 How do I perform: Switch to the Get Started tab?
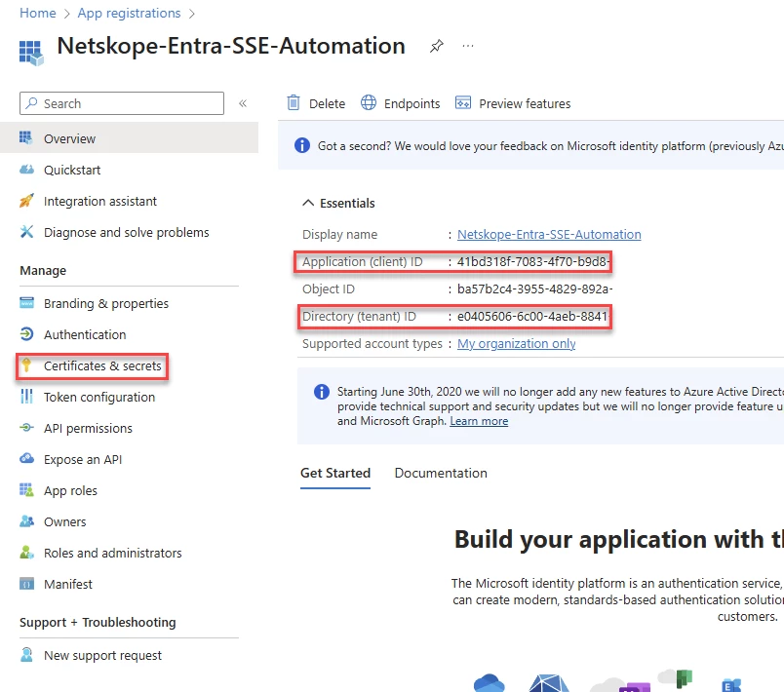click(335, 473)
